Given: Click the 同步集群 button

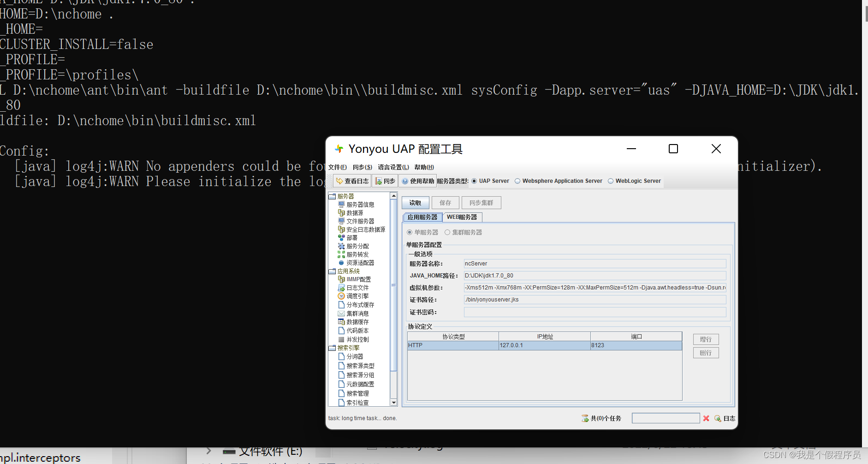Looking at the screenshot, I should [x=482, y=203].
